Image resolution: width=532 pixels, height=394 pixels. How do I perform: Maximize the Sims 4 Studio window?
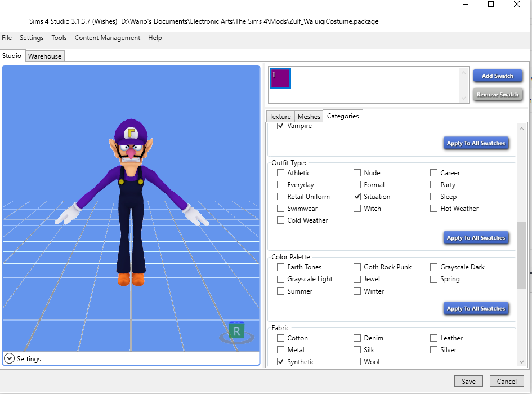(490, 4)
